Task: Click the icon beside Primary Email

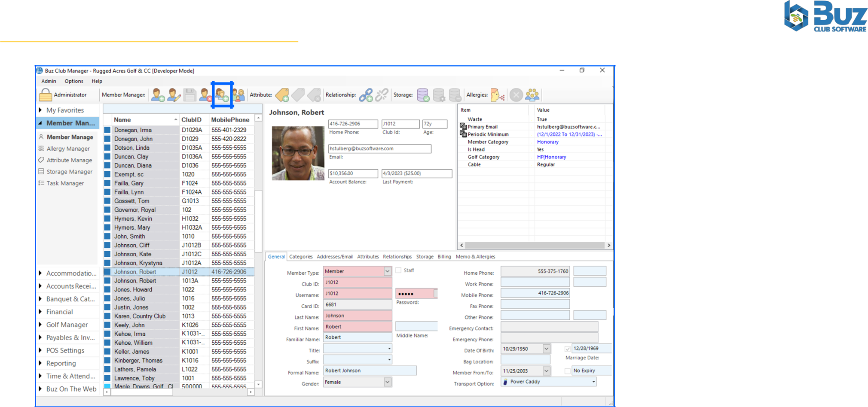Action: (x=463, y=127)
